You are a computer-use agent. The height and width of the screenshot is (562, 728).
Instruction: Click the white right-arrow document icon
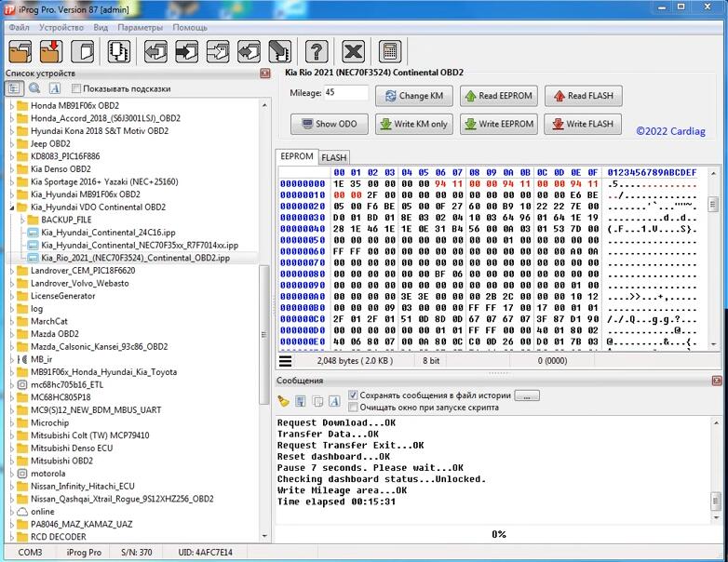218,51
